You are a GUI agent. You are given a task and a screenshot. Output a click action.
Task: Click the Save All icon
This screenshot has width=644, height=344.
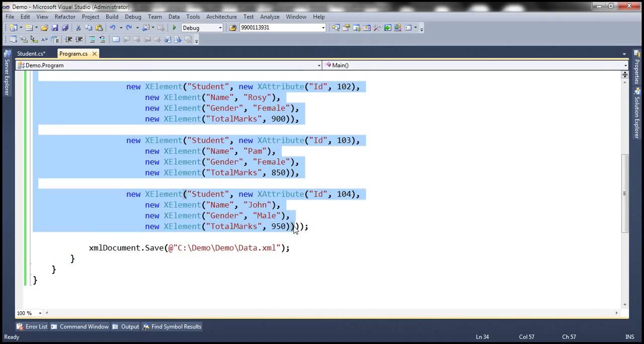coord(65,28)
